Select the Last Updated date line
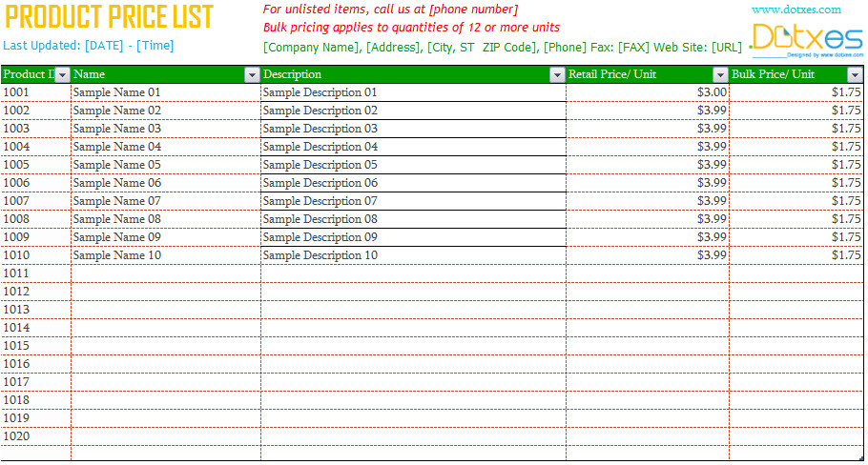This screenshot has width=868, height=465. click(89, 46)
